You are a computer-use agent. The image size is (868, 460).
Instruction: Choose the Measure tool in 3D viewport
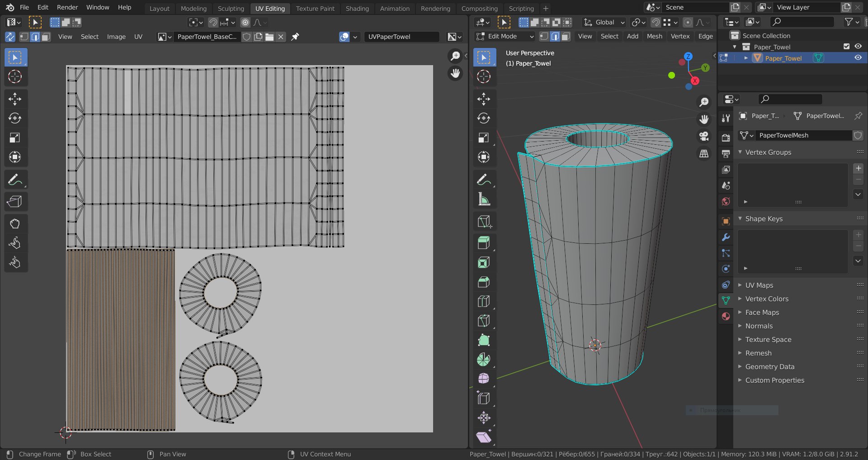[x=484, y=199]
